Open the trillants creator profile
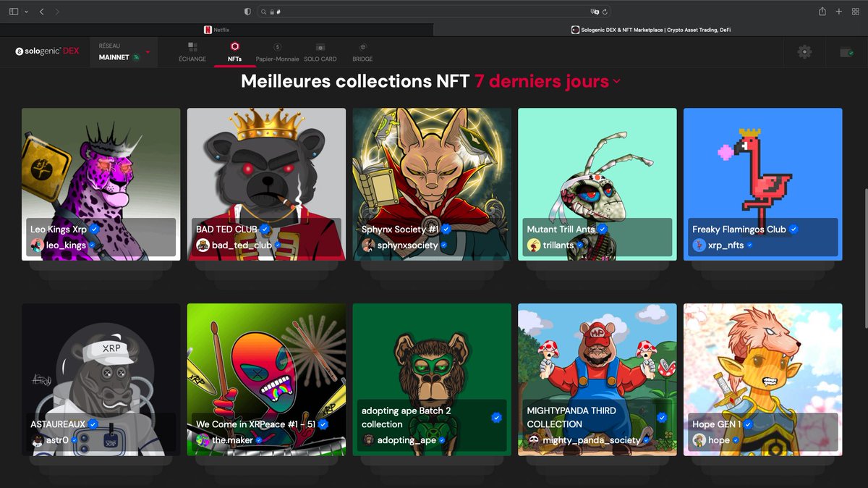The image size is (868, 488). click(558, 245)
